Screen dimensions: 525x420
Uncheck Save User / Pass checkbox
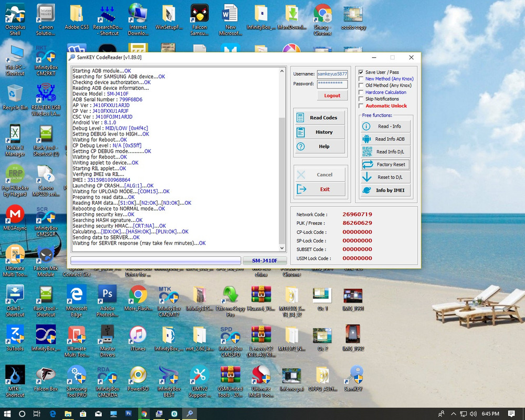tap(361, 72)
